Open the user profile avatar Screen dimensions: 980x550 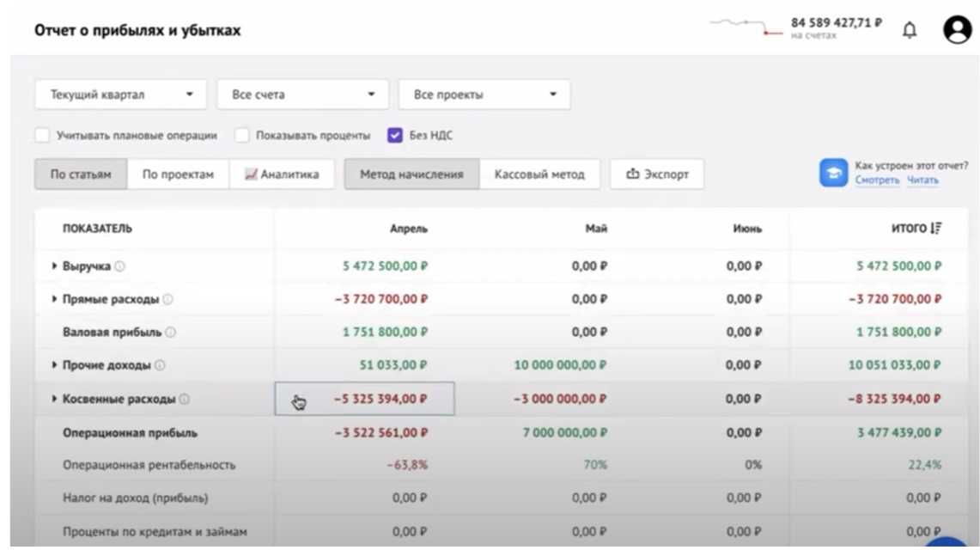pos(957,30)
